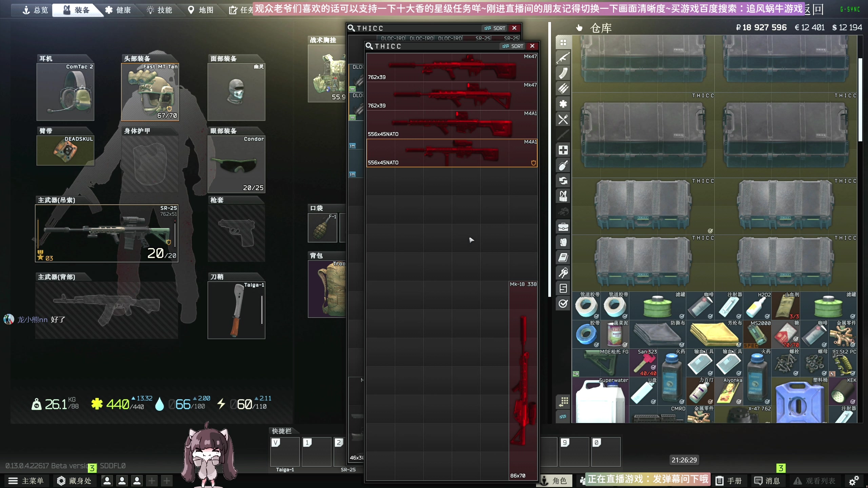Filter stash by magazines icon
The width and height of the screenshot is (868, 488).
tap(563, 73)
